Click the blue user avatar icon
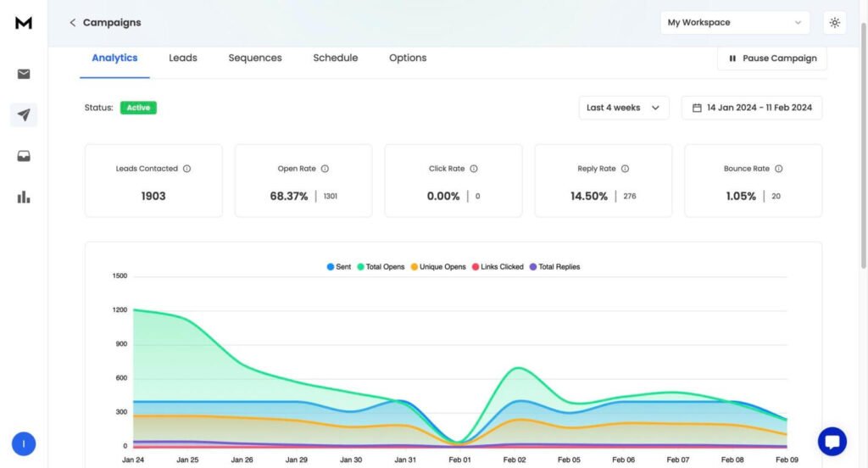The height and width of the screenshot is (468, 868). 24,443
